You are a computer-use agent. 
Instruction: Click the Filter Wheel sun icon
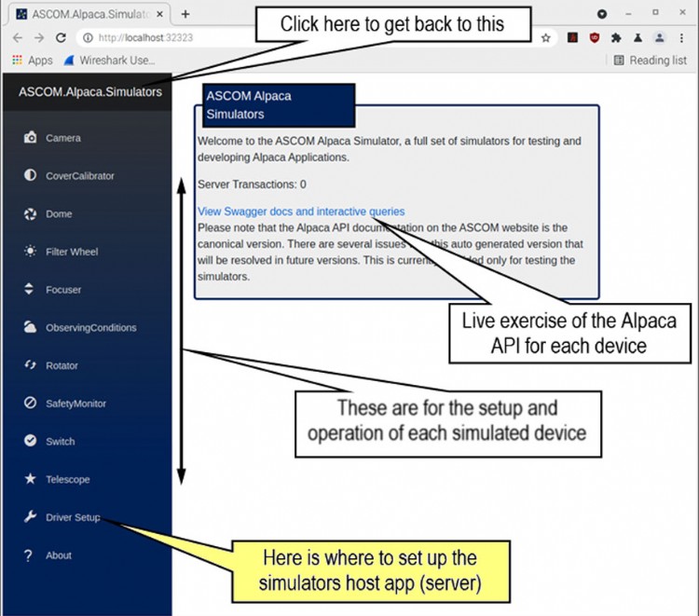(31, 251)
